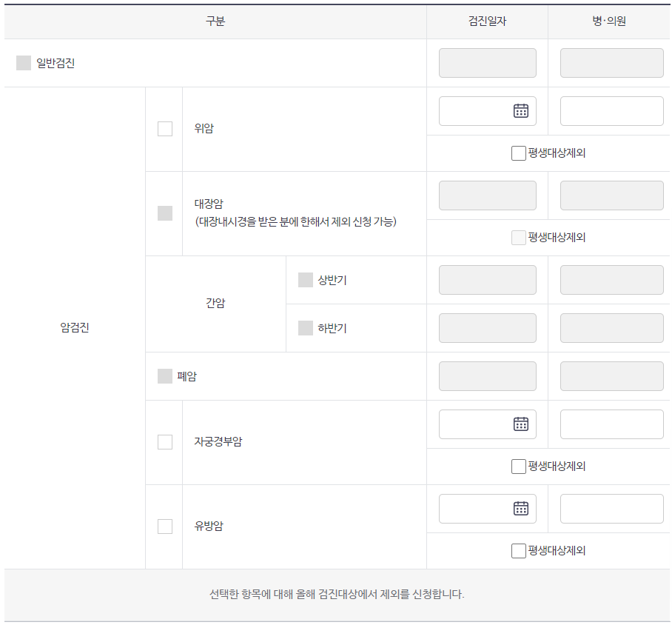
Task: Enable 평생대상제외 for 위암
Action: [x=519, y=153]
